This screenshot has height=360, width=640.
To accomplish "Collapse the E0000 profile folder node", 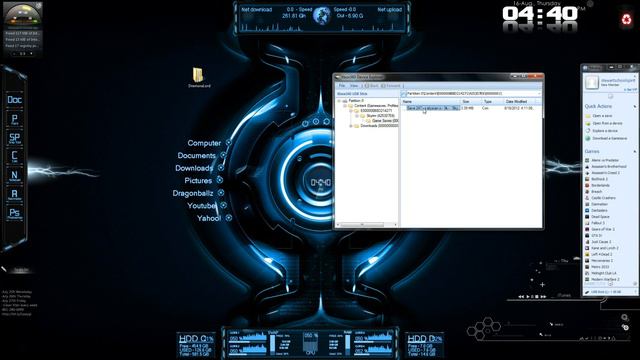I will click(x=351, y=111).
